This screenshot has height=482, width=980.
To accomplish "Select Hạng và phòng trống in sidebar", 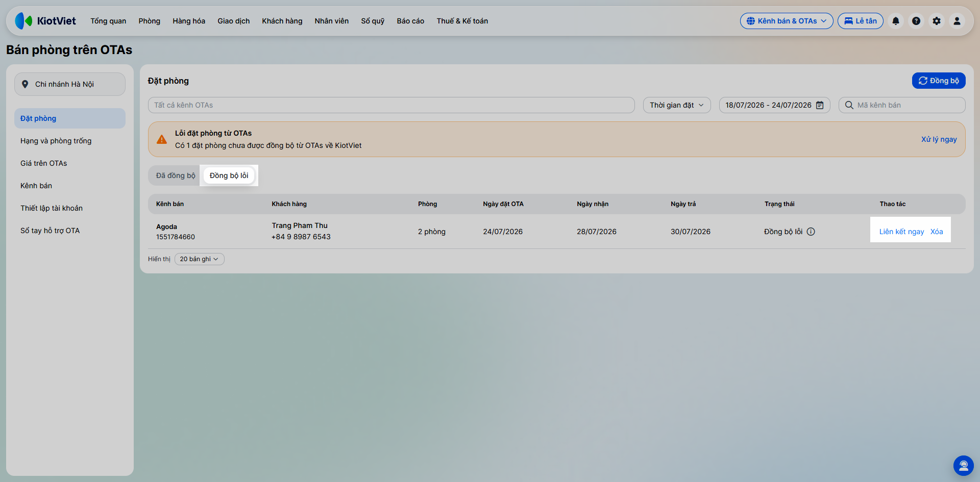I will pyautogui.click(x=70, y=141).
